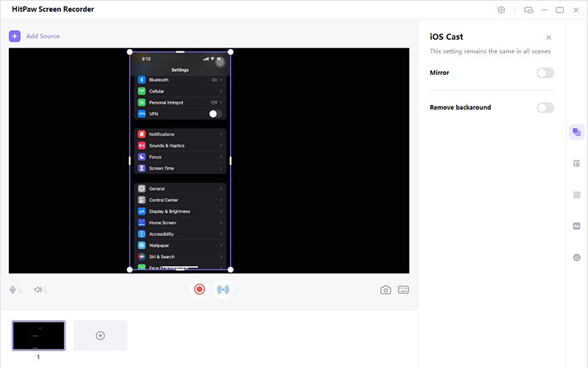Screen dimensions: 588x368
Task: Tap Control Center row
Action: 180,200
